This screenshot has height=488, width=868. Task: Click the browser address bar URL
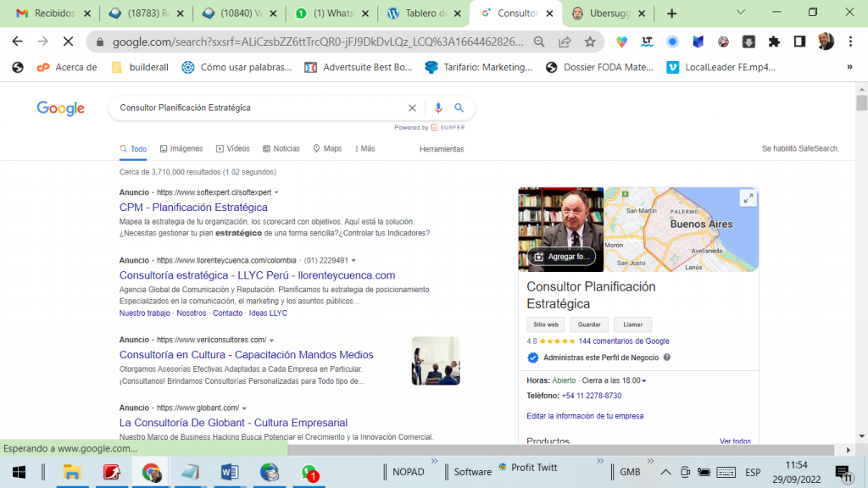(x=318, y=42)
